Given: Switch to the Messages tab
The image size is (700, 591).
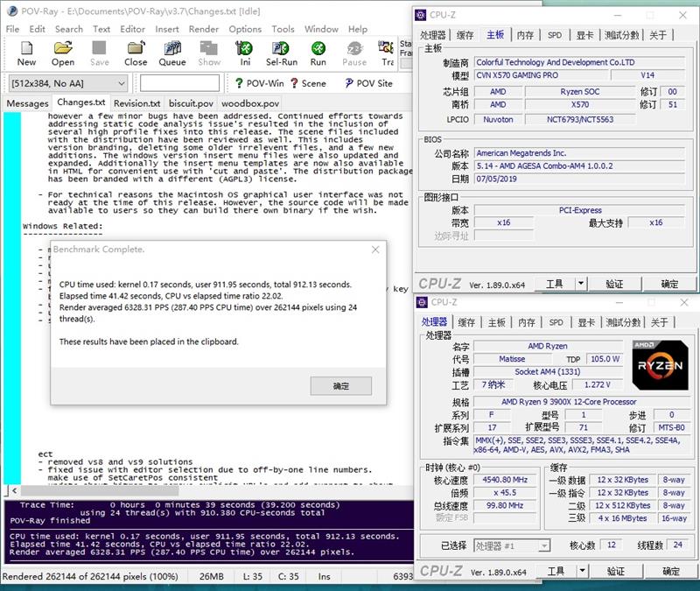Looking at the screenshot, I should (27, 103).
